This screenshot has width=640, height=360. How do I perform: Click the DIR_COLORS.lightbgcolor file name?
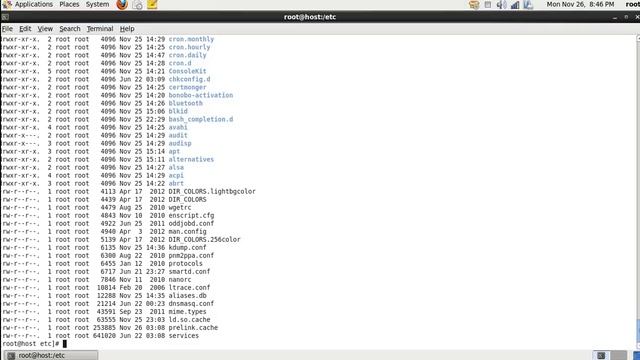tap(212, 191)
